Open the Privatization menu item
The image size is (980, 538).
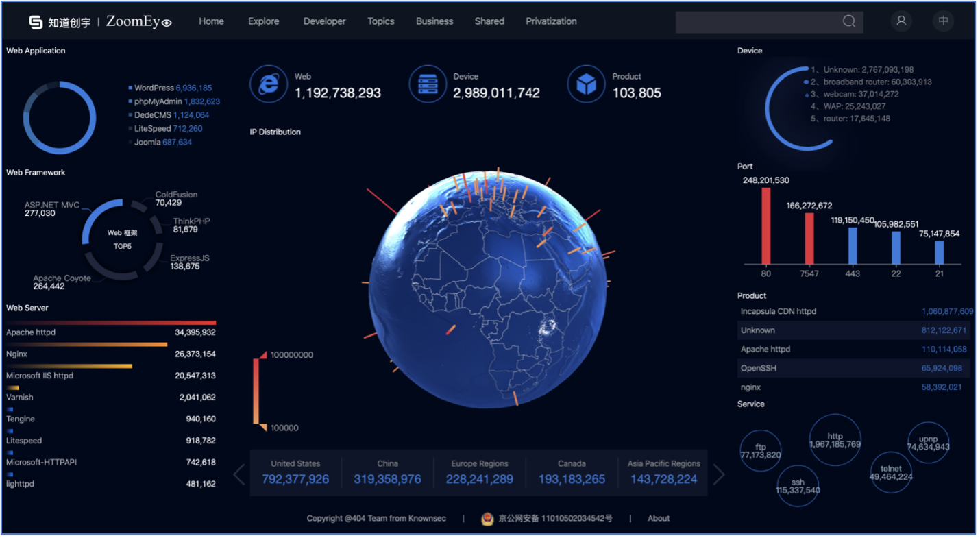point(551,21)
